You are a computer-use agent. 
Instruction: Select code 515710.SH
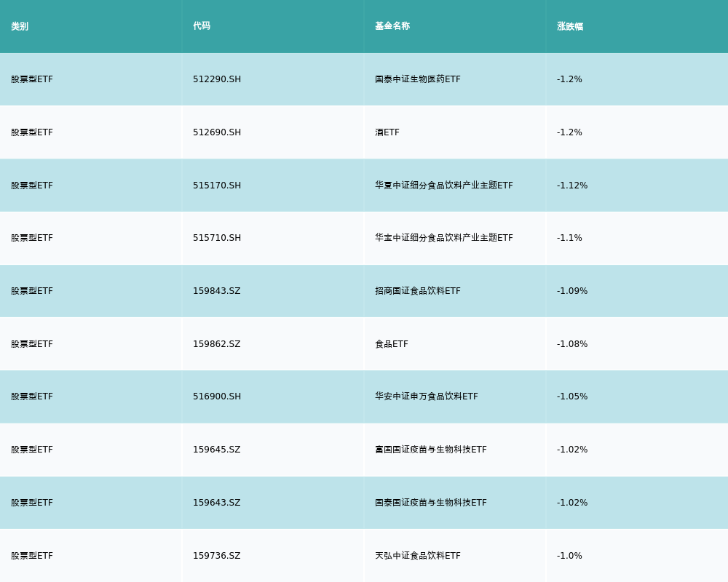(x=217, y=238)
